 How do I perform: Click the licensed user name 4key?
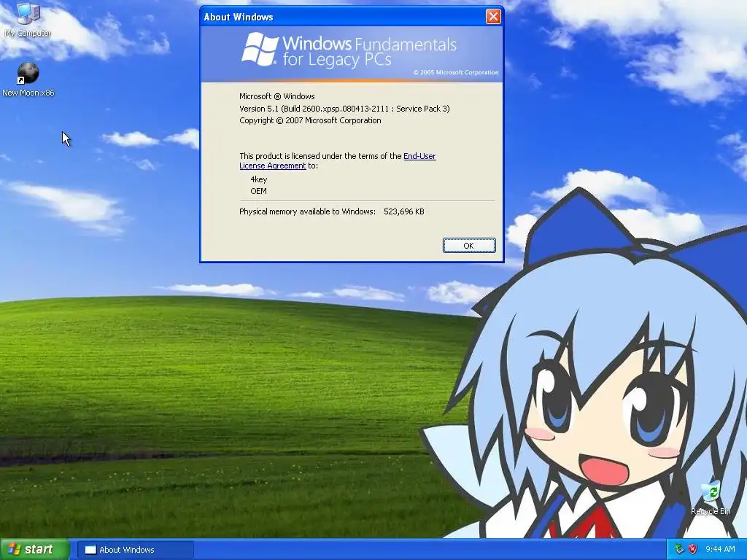pos(259,179)
